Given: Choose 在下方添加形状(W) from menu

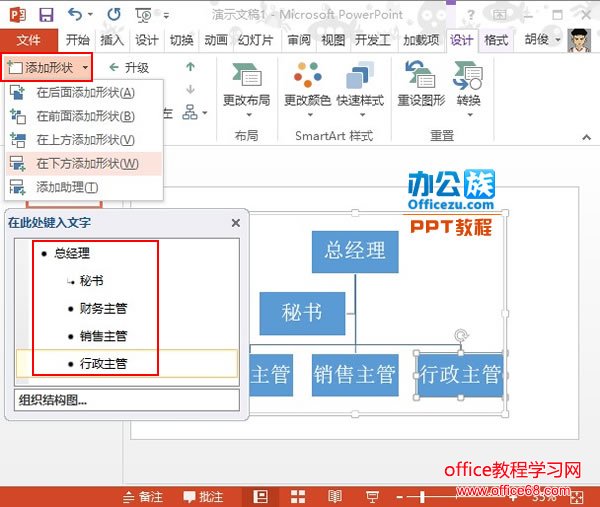Looking at the screenshot, I should [84, 164].
